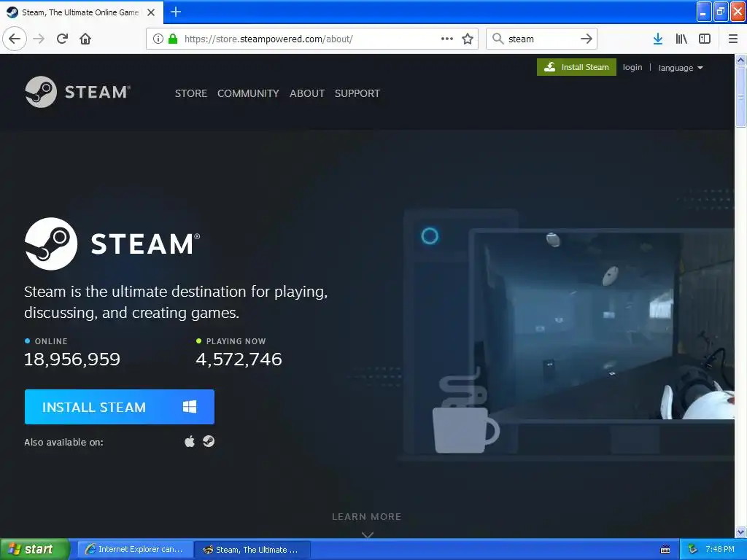This screenshot has height=560, width=747.
Task: Click the Apple macOS availability icon
Action: coord(190,441)
